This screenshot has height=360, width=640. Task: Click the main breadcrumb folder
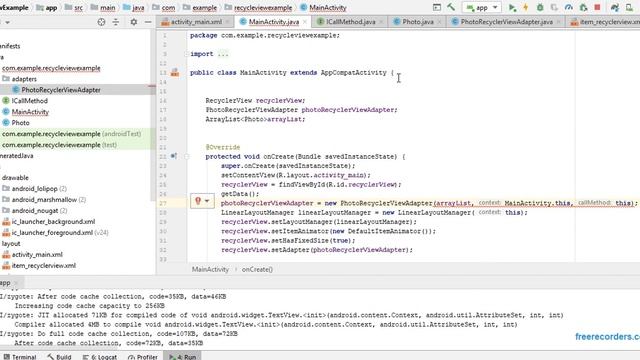pos(103,8)
